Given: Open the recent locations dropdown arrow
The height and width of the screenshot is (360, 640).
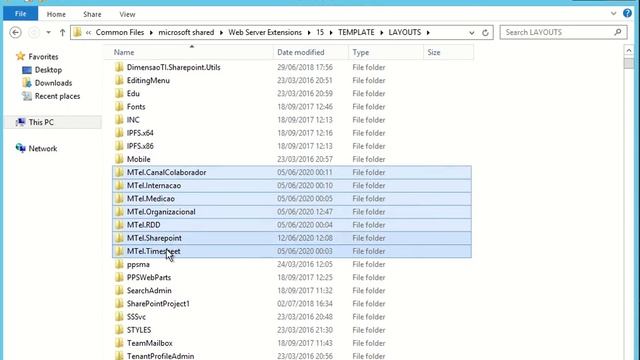Looking at the screenshot, I should point(48,32).
